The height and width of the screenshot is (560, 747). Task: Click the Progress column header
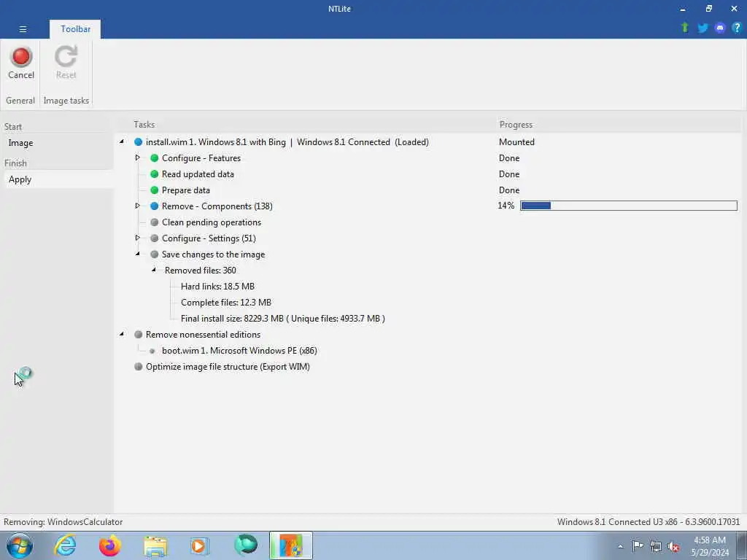[516, 124]
